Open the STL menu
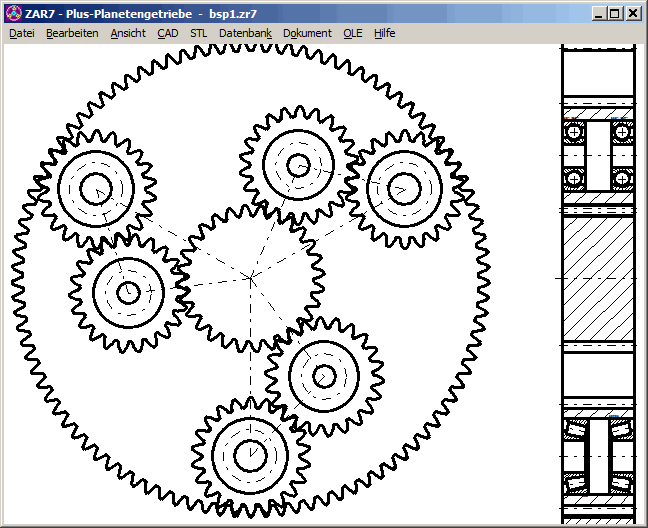Screen dimensions: 648x528 [x=199, y=33]
